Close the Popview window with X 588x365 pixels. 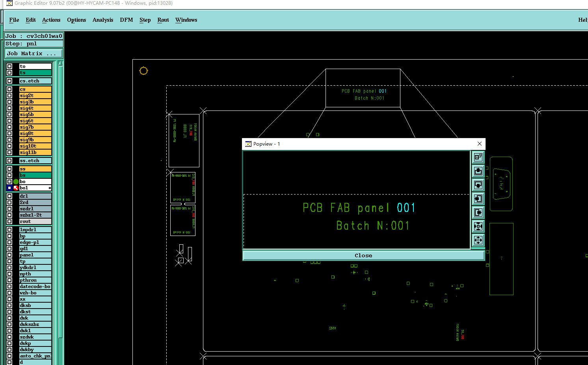[479, 144]
